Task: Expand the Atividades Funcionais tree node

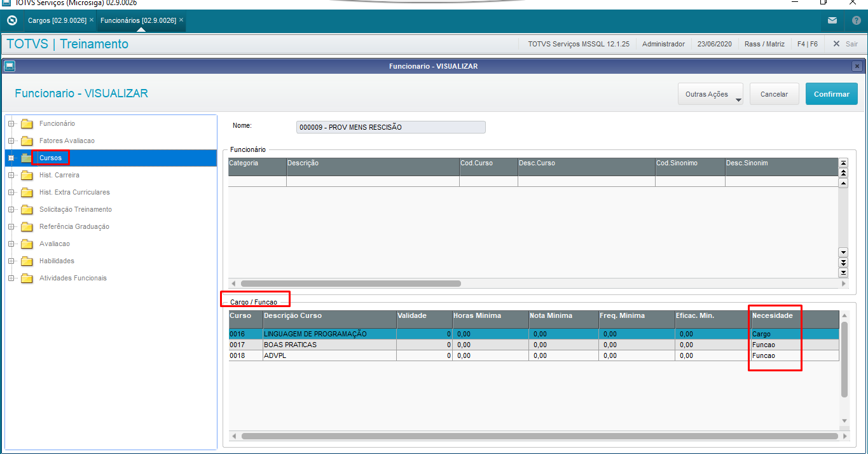Action: pyautogui.click(x=11, y=278)
